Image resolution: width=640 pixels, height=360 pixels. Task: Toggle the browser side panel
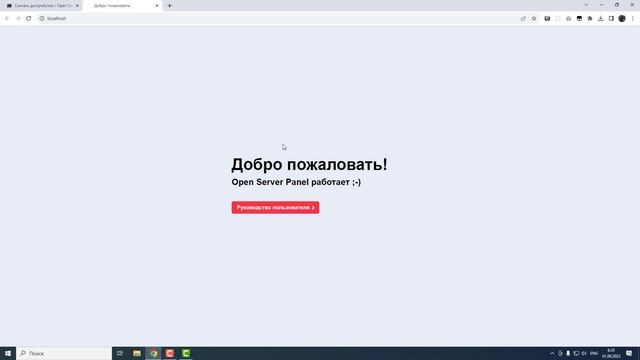point(611,18)
